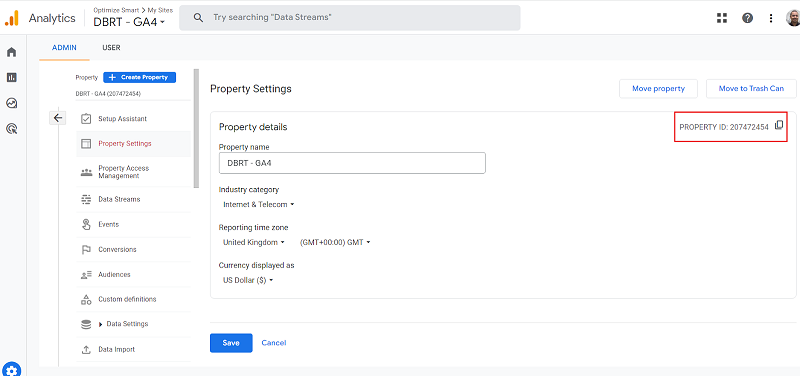Click the Property name input field

(352, 163)
